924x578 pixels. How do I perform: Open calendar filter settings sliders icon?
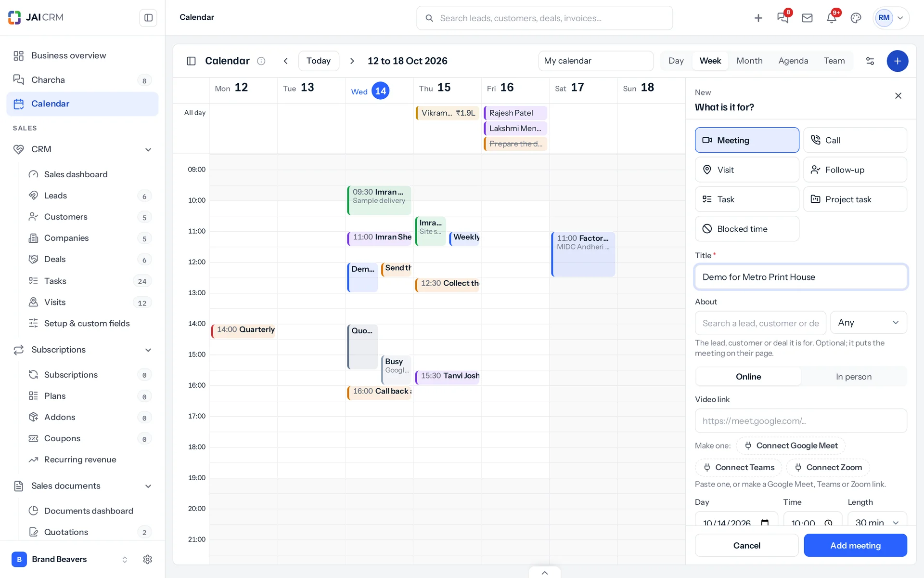[x=870, y=61]
